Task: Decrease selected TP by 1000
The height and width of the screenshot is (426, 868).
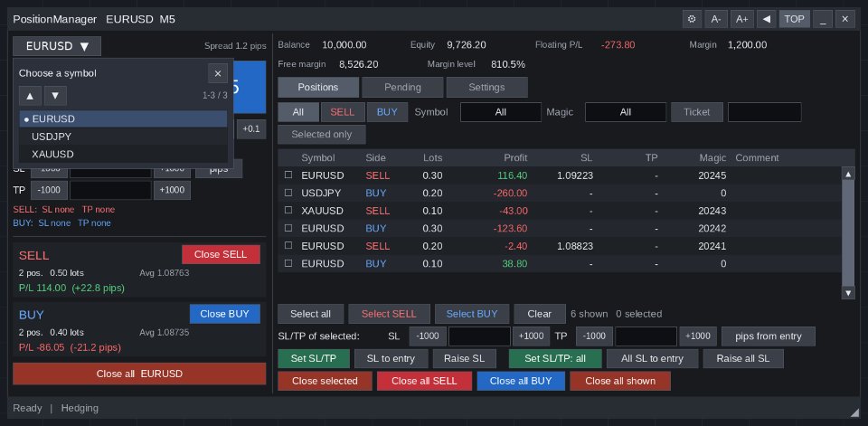Action: pos(594,336)
